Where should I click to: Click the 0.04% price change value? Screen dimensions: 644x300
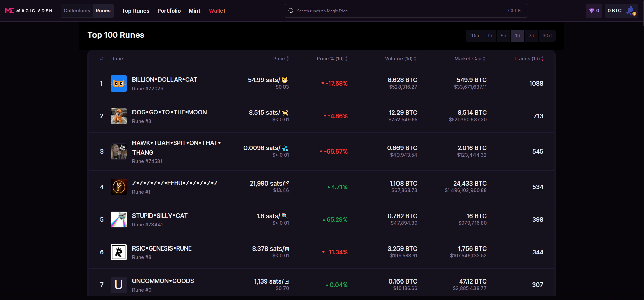click(x=336, y=285)
